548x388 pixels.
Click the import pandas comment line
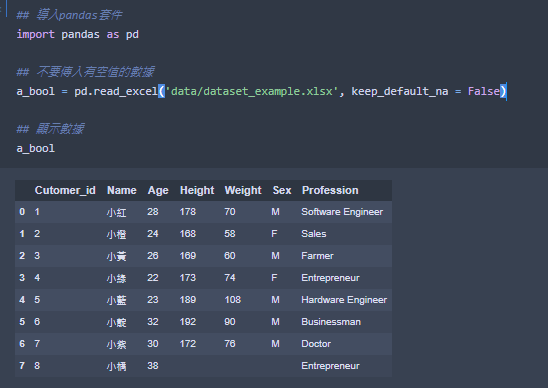(x=69, y=15)
